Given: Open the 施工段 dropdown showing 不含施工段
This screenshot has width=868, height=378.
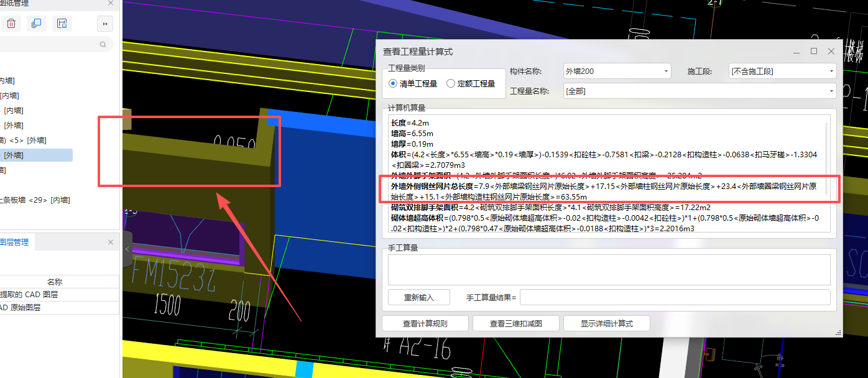Looking at the screenshot, I should tap(831, 71).
